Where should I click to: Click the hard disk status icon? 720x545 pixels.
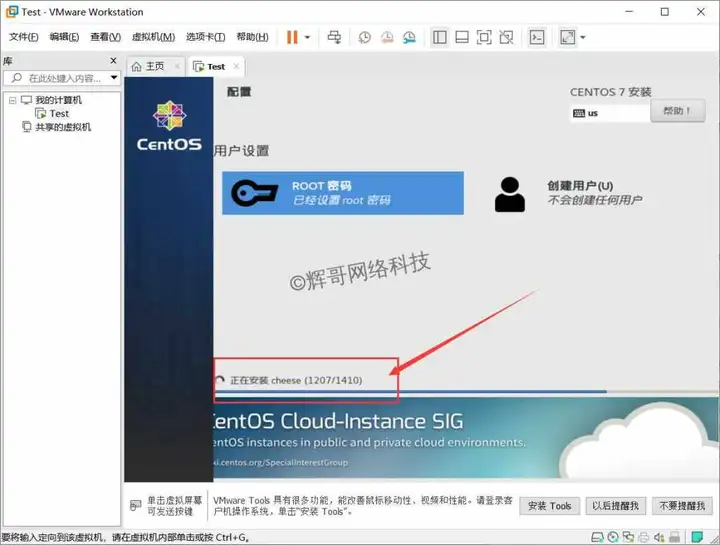(597, 537)
